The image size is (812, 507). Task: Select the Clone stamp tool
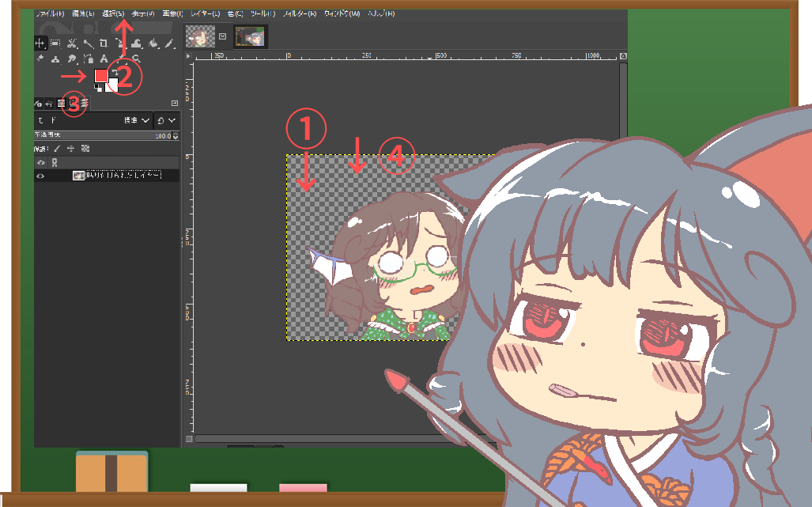(x=55, y=59)
